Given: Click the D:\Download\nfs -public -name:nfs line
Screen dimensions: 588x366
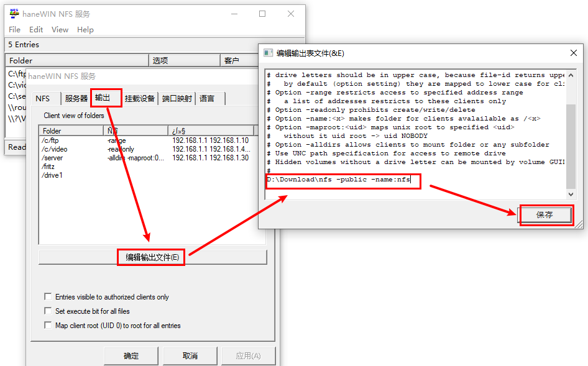Looking at the screenshot, I should (339, 179).
